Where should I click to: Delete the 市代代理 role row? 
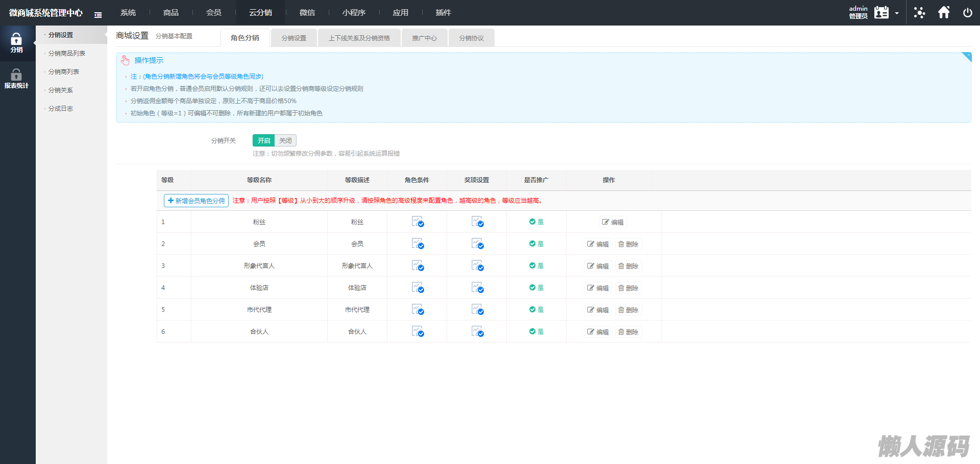pos(628,310)
